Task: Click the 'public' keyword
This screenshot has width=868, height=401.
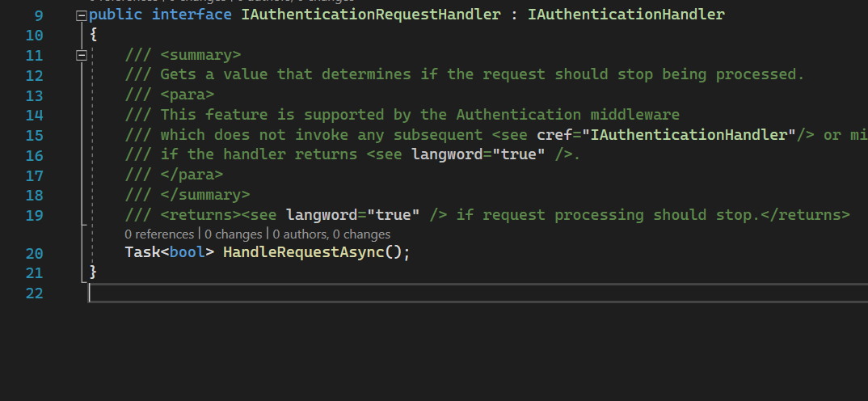Action: tap(116, 15)
